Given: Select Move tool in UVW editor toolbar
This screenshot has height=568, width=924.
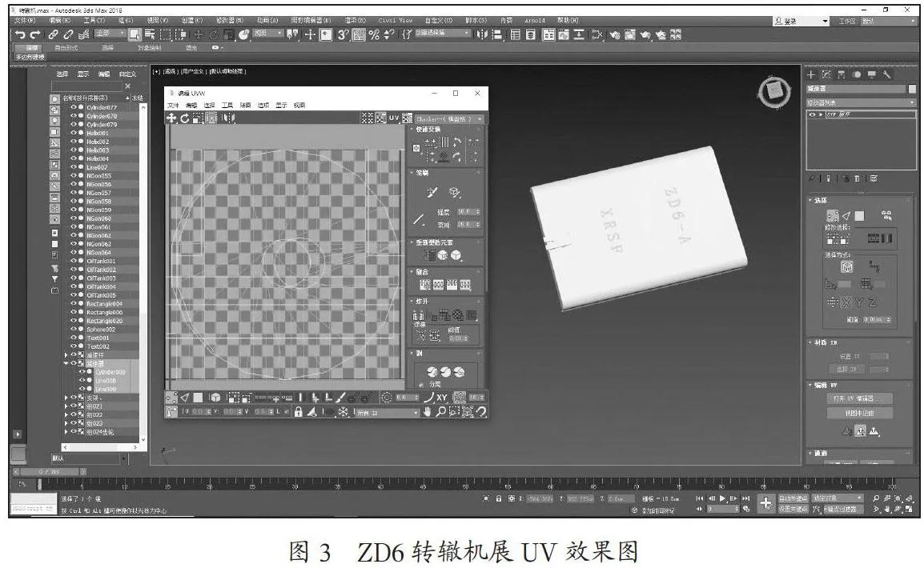Looking at the screenshot, I should (171, 118).
